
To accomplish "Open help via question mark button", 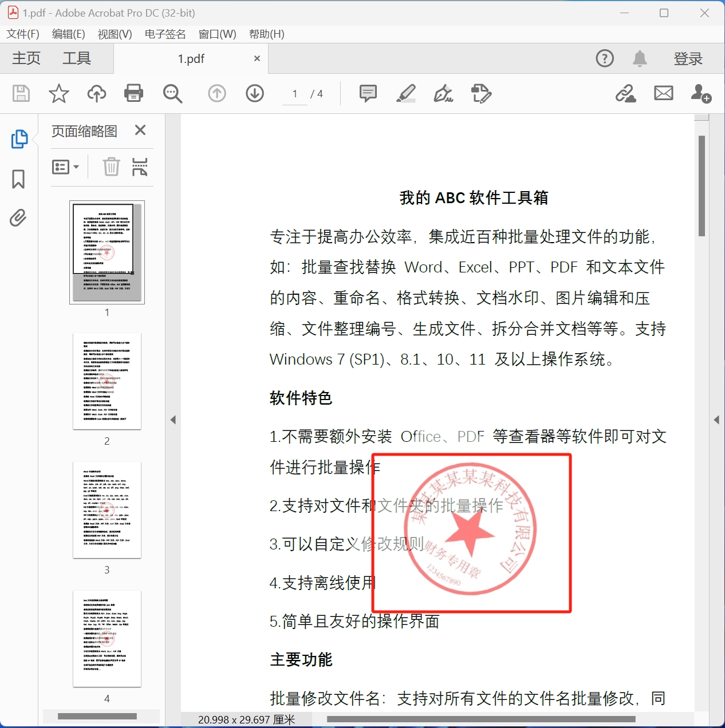I will point(604,58).
